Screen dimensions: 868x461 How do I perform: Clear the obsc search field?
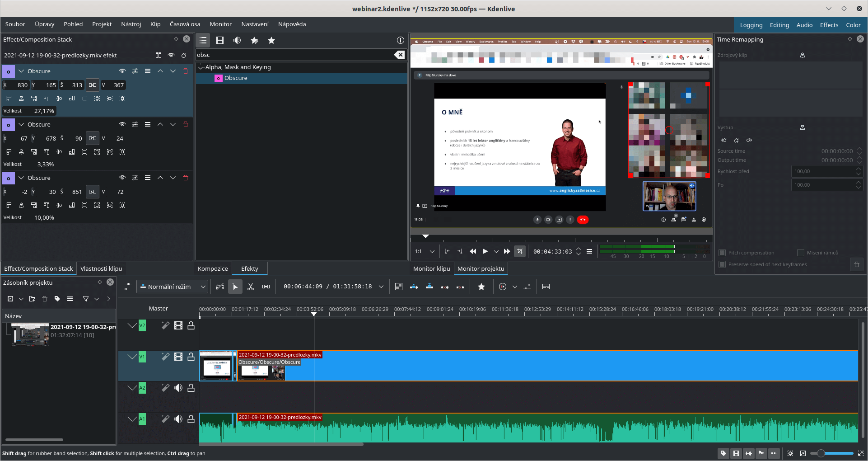[399, 55]
